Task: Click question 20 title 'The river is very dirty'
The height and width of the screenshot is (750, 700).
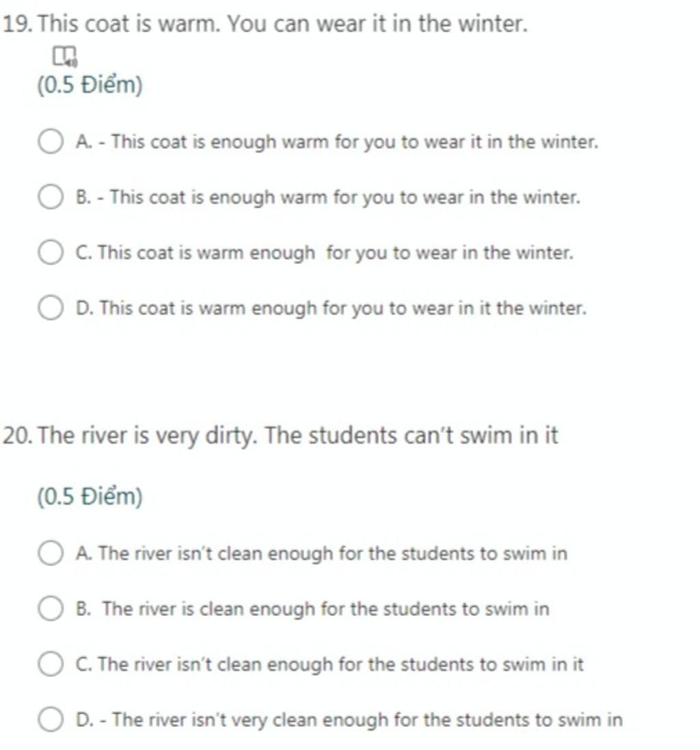Action: click(x=281, y=436)
